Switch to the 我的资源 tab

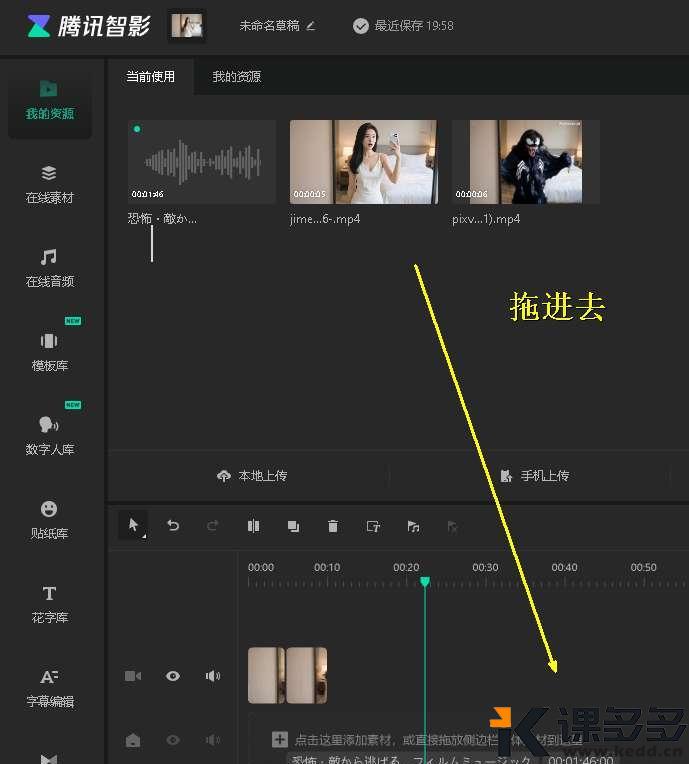[x=236, y=77]
